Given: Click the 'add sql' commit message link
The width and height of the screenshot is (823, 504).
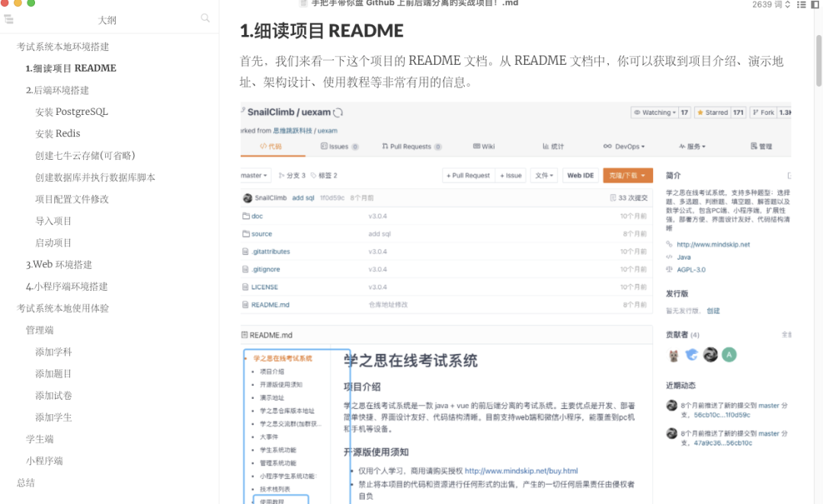Looking at the screenshot, I should point(303,198).
